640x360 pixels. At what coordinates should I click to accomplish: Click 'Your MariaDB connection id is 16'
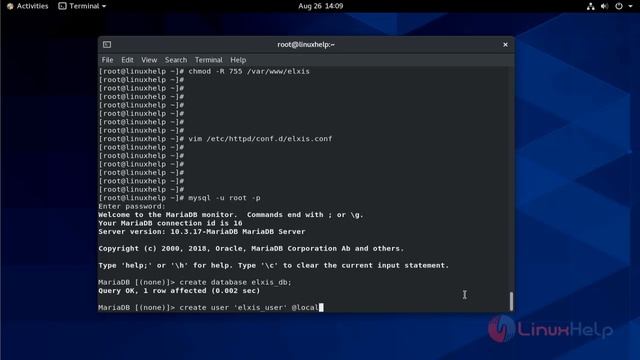click(170, 223)
